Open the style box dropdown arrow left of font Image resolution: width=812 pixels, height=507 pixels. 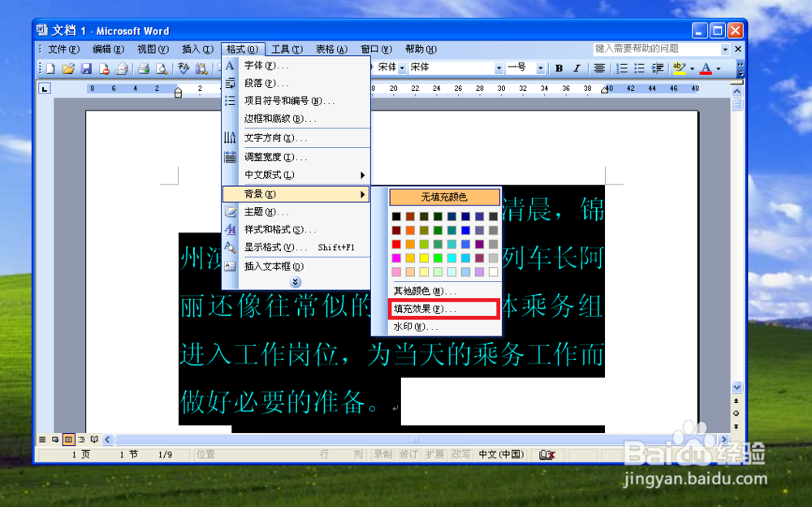pyautogui.click(x=402, y=68)
